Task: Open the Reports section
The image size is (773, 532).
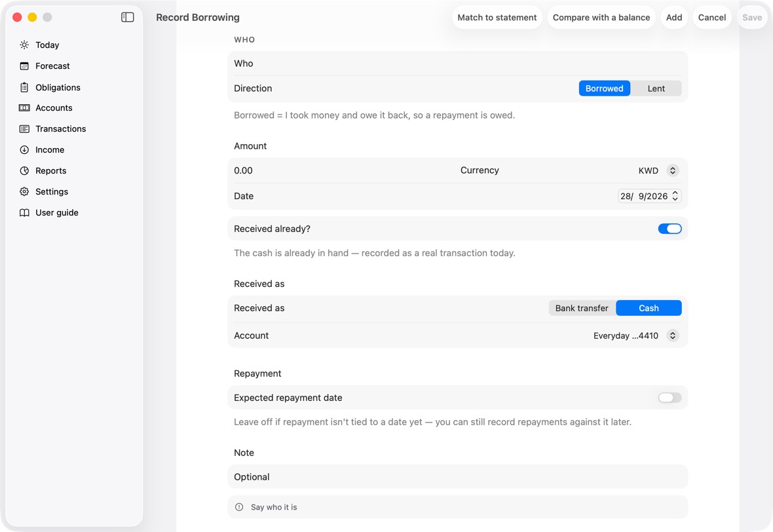Action: (74, 170)
